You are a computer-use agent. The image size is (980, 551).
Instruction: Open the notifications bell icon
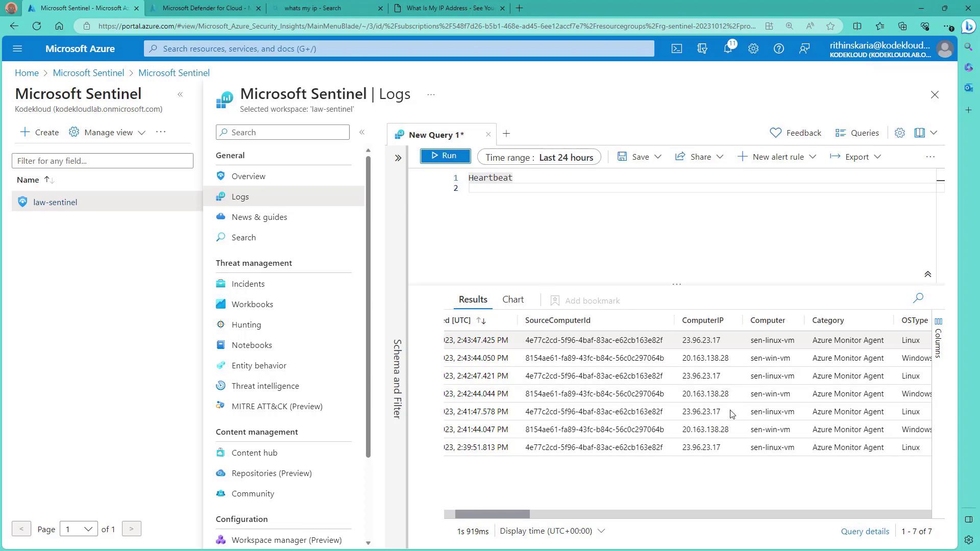pos(728,49)
